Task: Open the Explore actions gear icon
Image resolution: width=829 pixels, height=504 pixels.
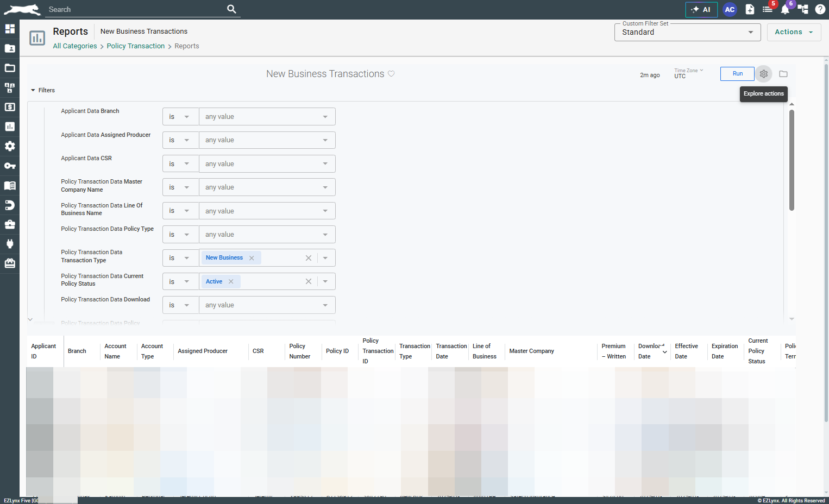Action: click(764, 74)
